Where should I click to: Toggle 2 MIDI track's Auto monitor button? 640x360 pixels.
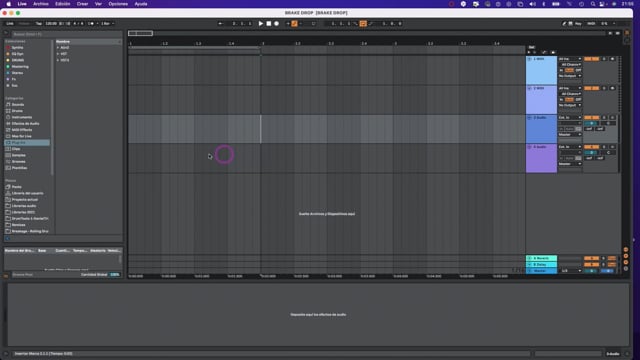[569, 100]
